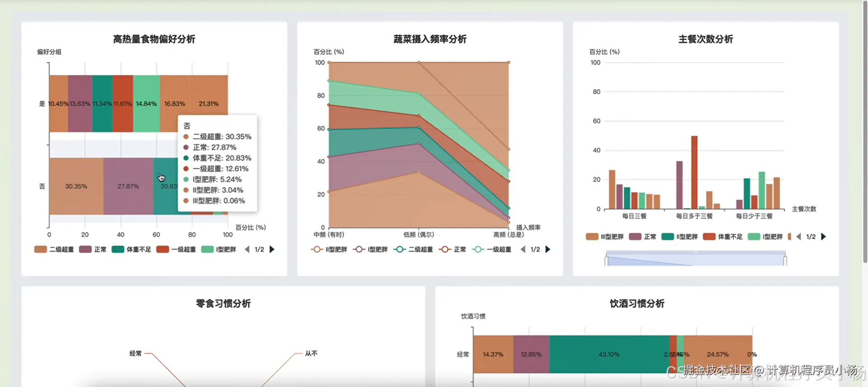The width and height of the screenshot is (868, 387).
Task: Click the 21.31% bar segment in the 是 row
Action: (x=209, y=104)
